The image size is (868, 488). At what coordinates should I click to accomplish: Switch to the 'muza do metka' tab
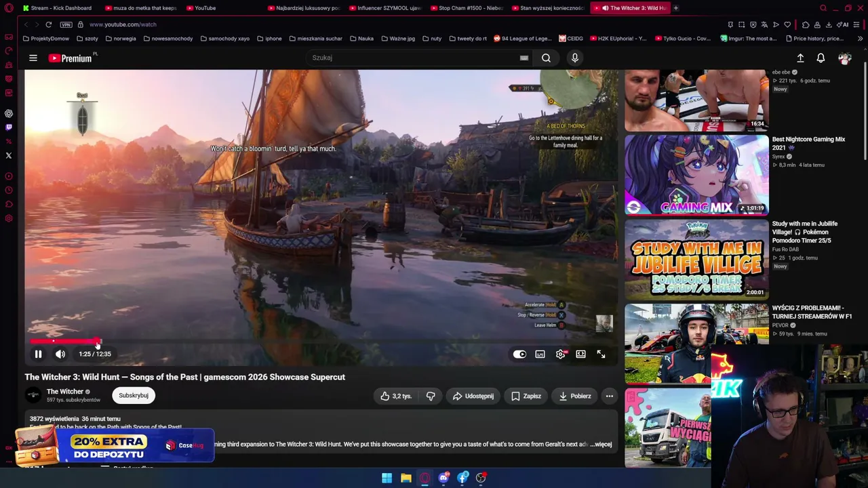pyautogui.click(x=140, y=8)
